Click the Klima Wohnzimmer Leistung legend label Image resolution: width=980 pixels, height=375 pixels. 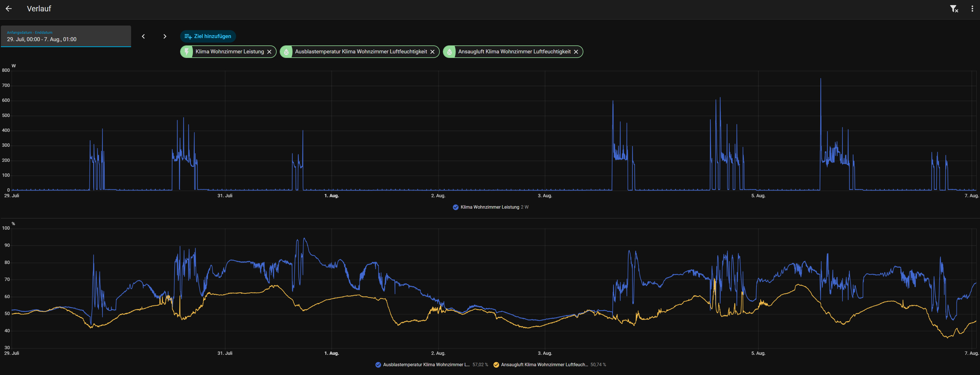(x=490, y=208)
